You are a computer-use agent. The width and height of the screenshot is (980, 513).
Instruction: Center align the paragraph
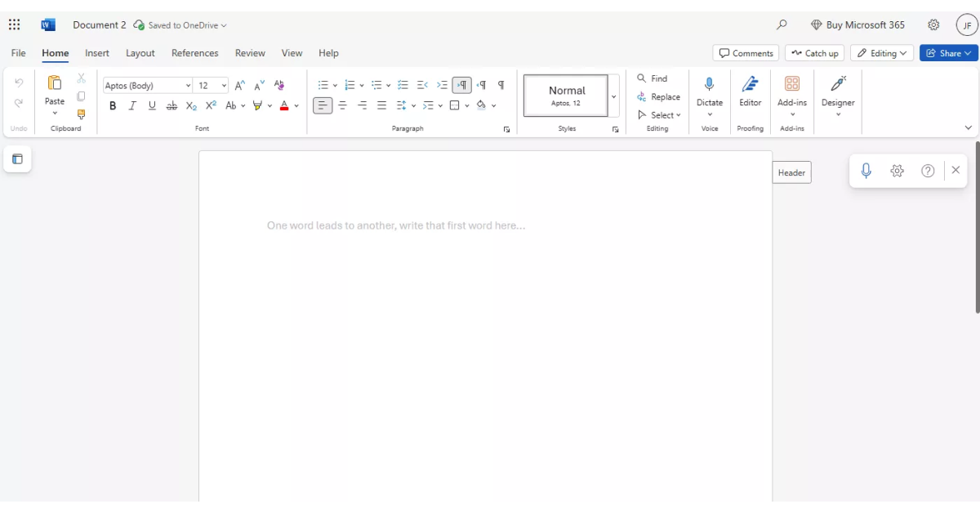342,105
